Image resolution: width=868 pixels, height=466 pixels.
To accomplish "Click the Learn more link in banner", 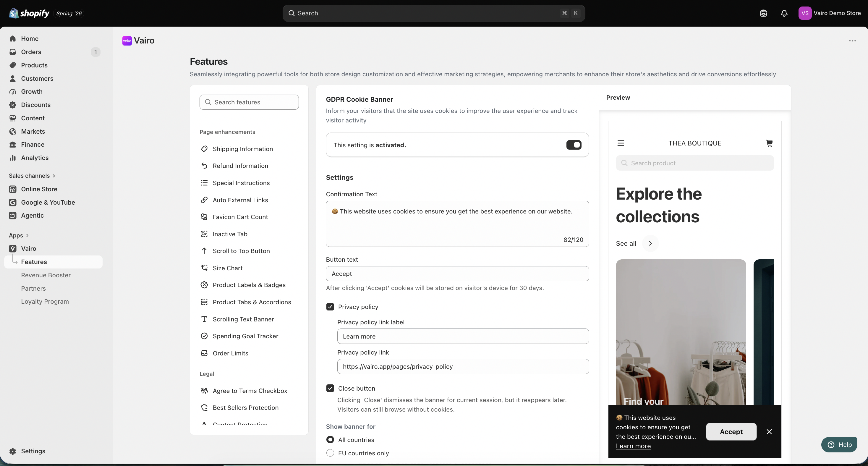I will 633,446.
